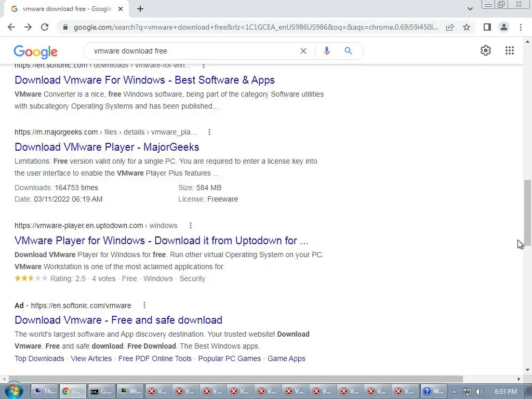Viewport: 532px width, 399px height.
Task: Open the 6:53 PM system clock
Action: [x=506, y=392]
